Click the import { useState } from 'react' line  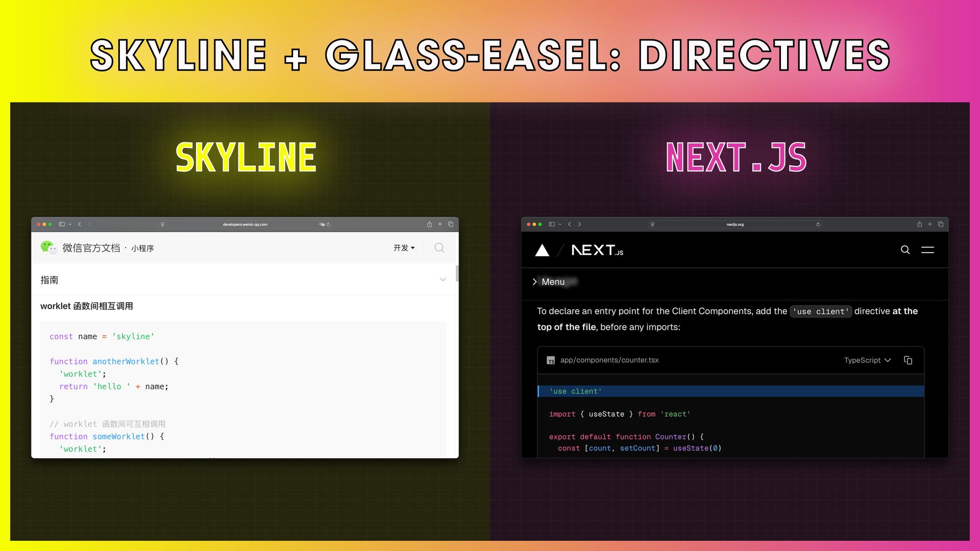click(x=620, y=414)
